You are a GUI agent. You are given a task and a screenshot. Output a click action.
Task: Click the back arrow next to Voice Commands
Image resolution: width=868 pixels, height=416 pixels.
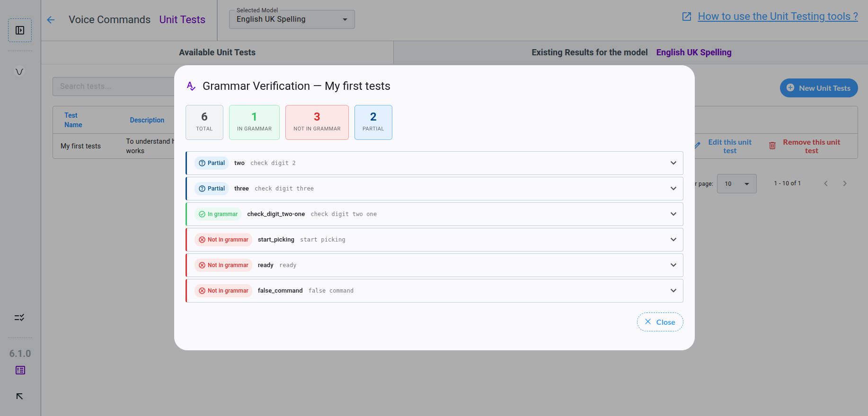point(51,20)
